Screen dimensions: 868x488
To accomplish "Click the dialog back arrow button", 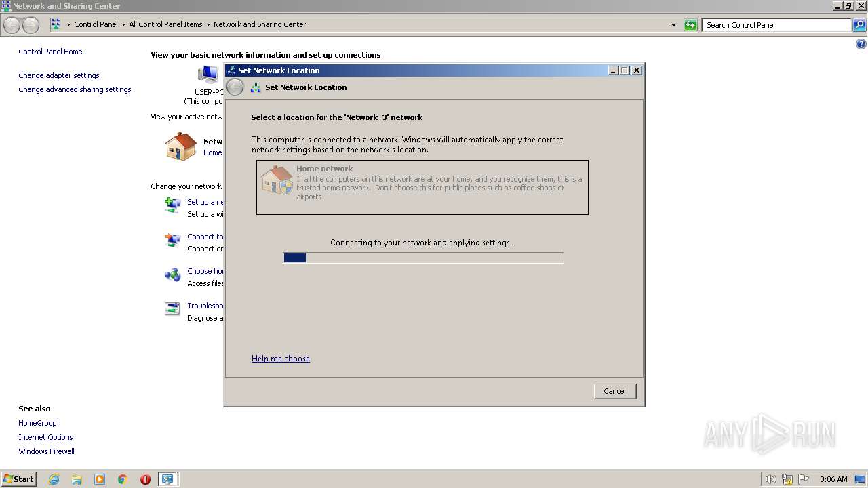I will point(235,87).
